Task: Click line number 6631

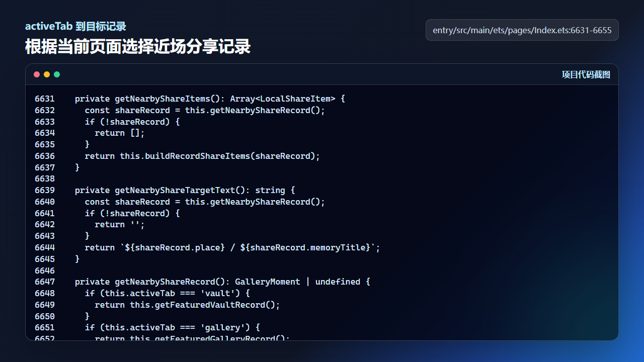Action: 45,99
